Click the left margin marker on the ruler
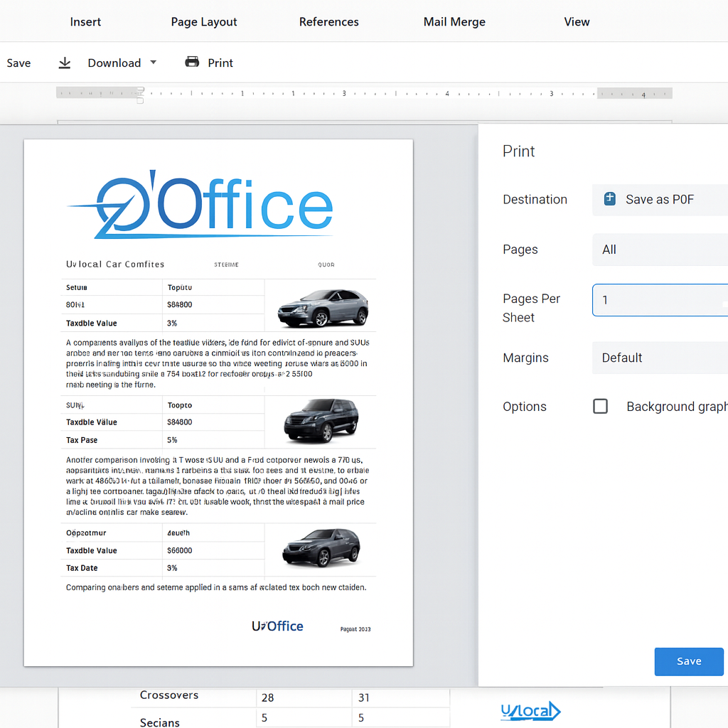 point(139,93)
